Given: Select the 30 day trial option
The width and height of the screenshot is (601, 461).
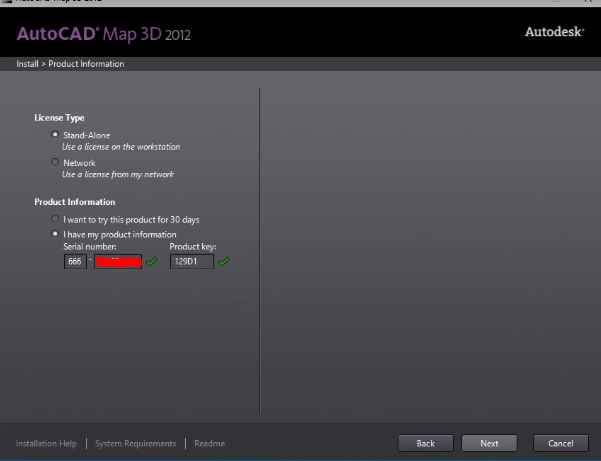Looking at the screenshot, I should click(x=55, y=219).
